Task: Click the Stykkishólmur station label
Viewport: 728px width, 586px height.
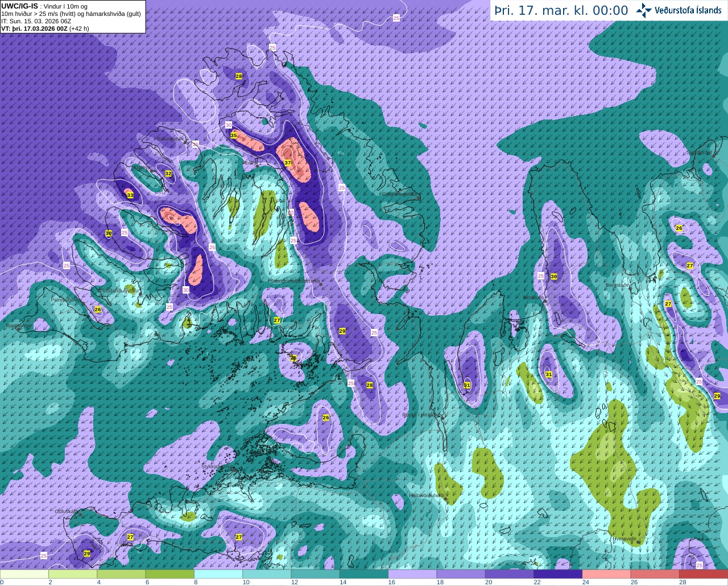Action: click(x=217, y=467)
